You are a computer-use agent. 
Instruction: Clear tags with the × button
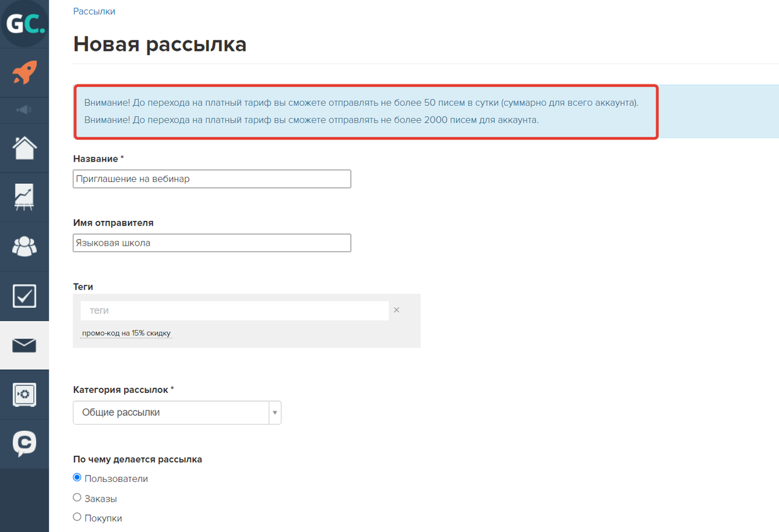coord(396,310)
